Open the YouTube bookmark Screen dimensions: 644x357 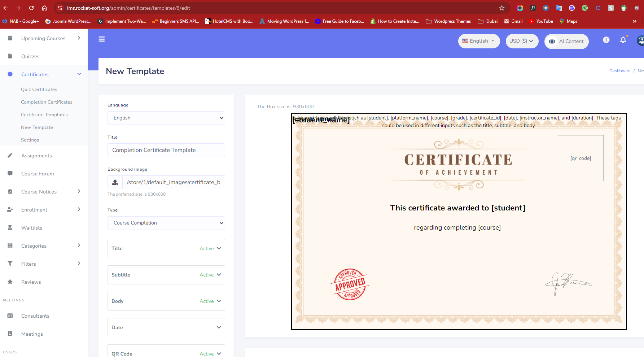click(x=541, y=21)
